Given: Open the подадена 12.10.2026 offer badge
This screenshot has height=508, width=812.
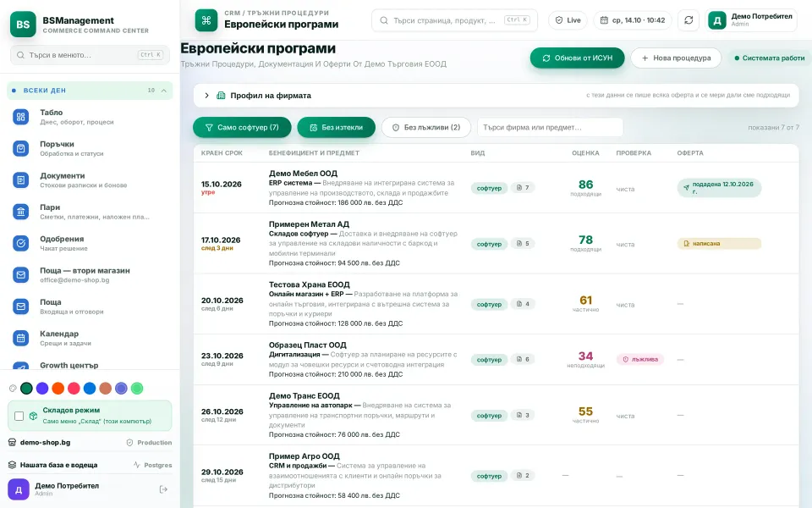Looking at the screenshot, I should tap(719, 188).
